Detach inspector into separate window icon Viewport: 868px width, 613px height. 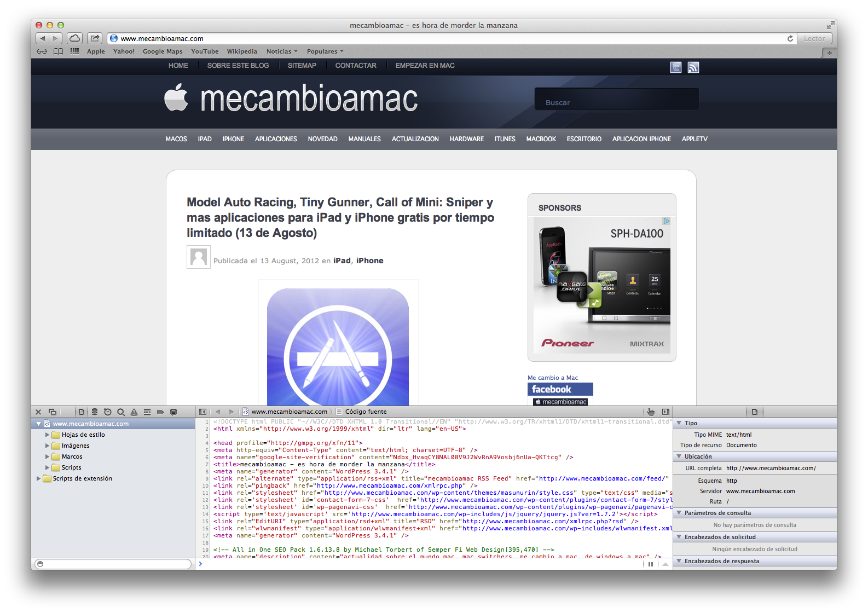53,412
